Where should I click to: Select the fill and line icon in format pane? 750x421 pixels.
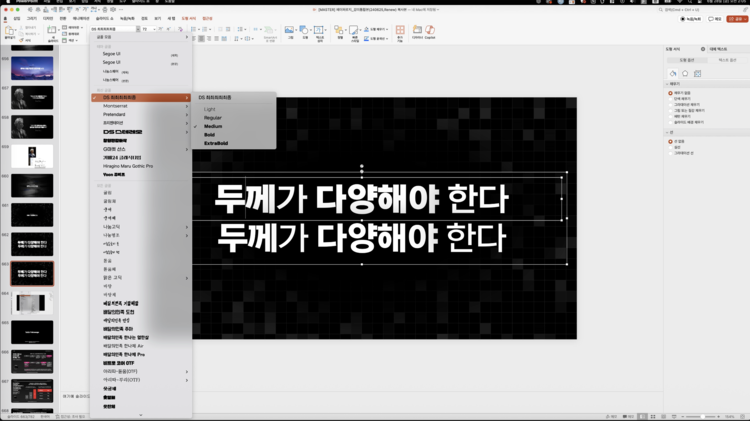point(673,74)
